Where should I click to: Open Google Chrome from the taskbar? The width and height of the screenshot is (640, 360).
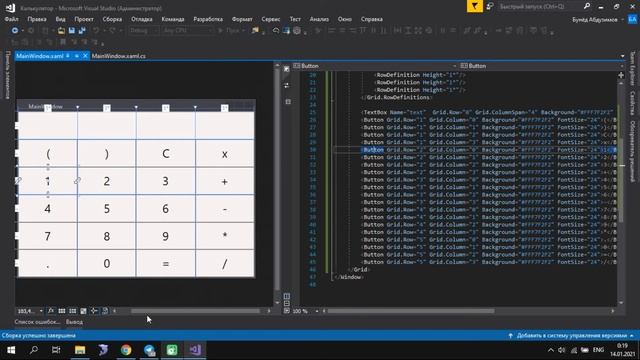click(x=126, y=350)
